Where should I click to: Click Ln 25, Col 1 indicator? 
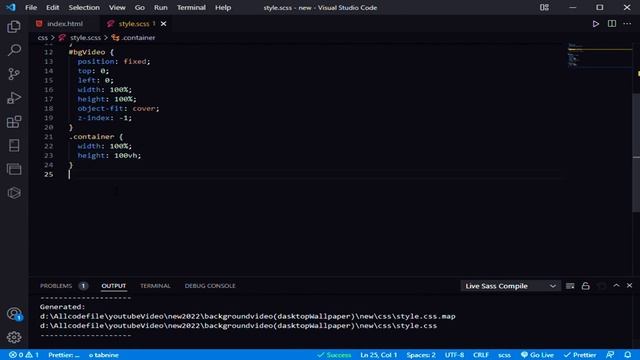(378, 355)
